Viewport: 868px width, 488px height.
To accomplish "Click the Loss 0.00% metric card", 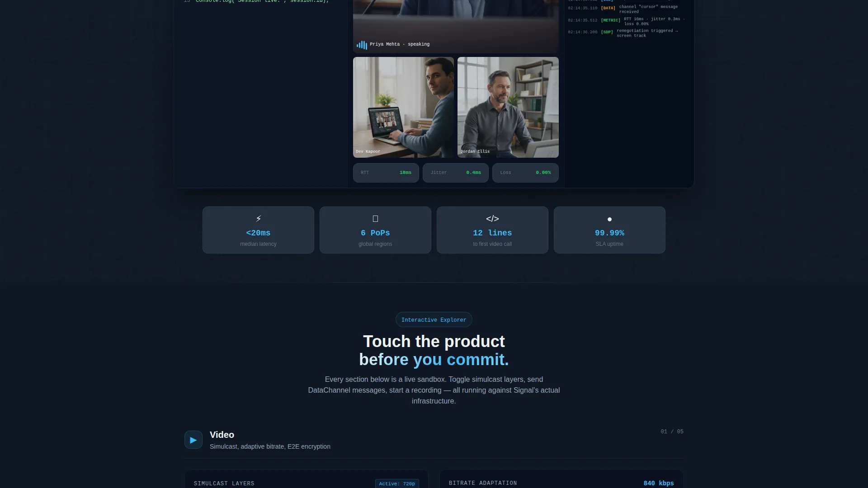I will (x=525, y=173).
